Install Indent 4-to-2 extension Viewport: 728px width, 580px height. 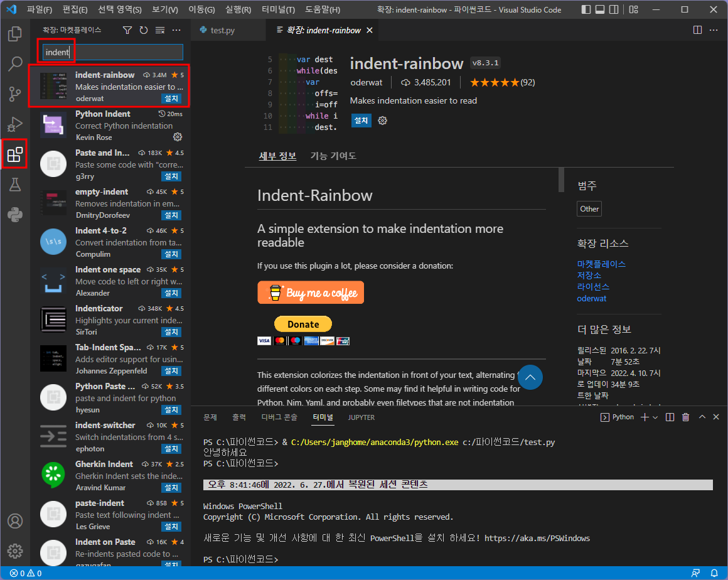tap(171, 254)
